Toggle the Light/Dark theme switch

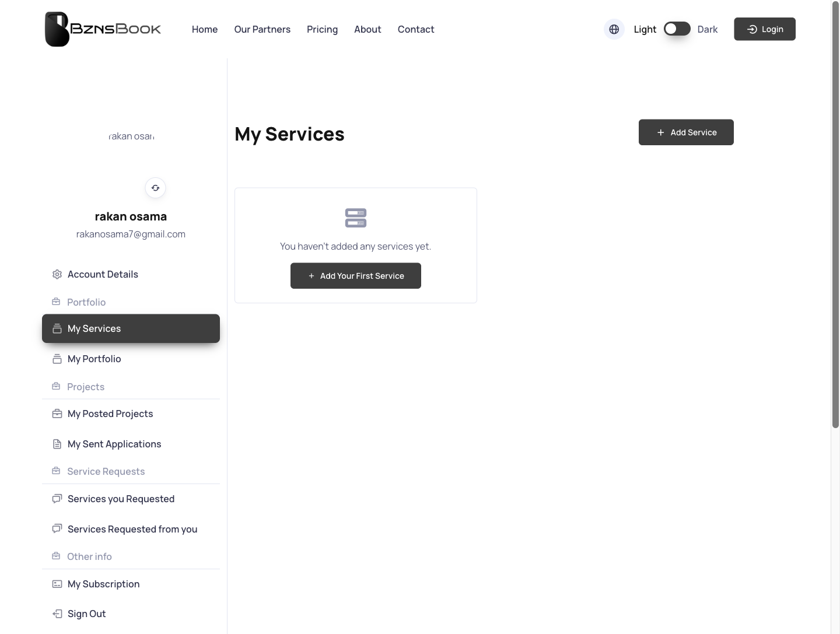click(677, 29)
